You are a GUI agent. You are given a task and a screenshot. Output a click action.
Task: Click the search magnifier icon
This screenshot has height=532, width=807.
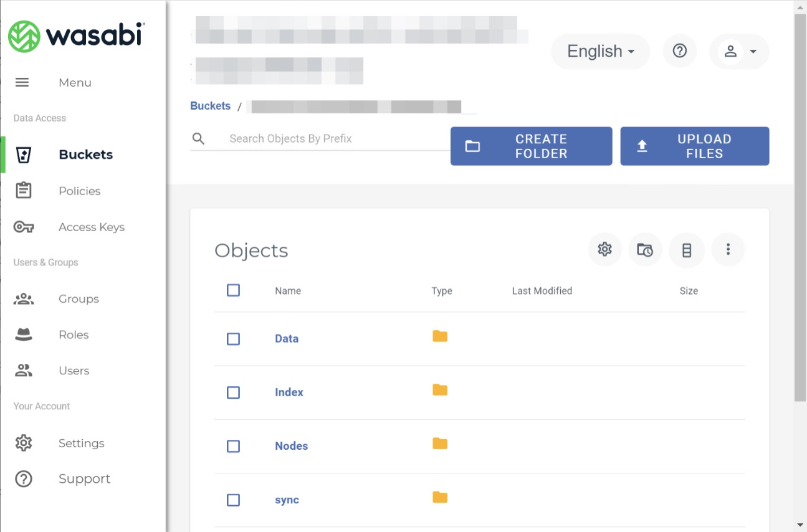point(198,139)
